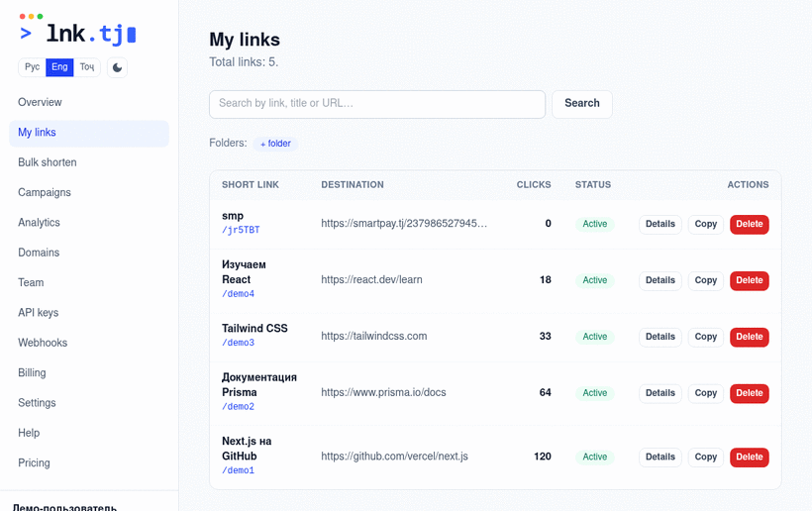Screen dimensions: 812x511
Task: Click the Total links: 5. text
Action: pos(244,62)
